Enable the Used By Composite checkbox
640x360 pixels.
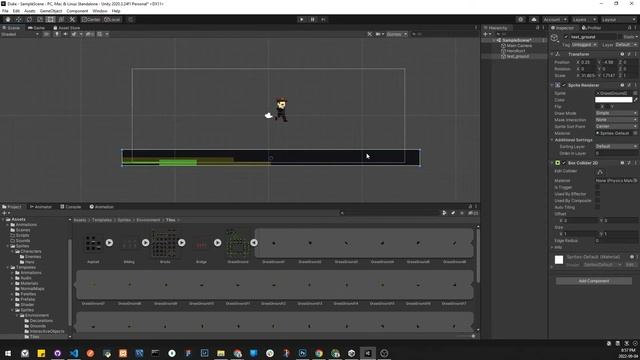[x=598, y=200]
